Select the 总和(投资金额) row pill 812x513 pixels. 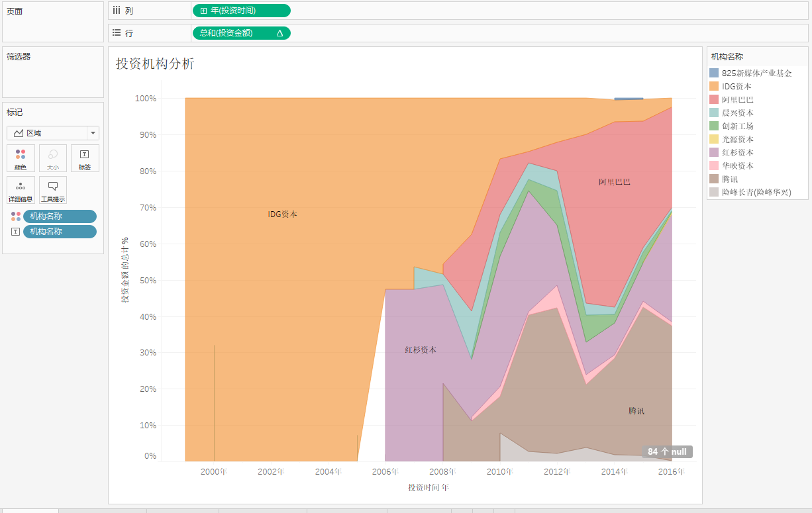point(241,33)
